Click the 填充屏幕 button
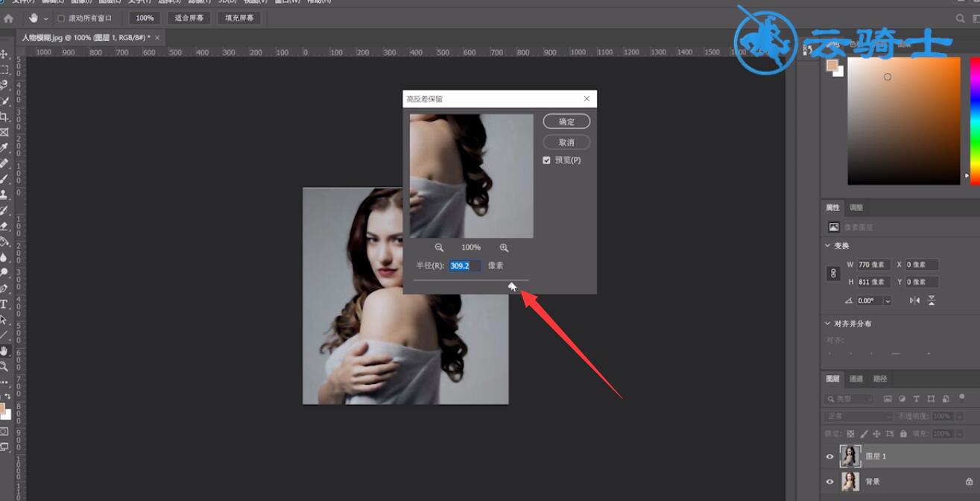The height and width of the screenshot is (501, 980). click(239, 18)
